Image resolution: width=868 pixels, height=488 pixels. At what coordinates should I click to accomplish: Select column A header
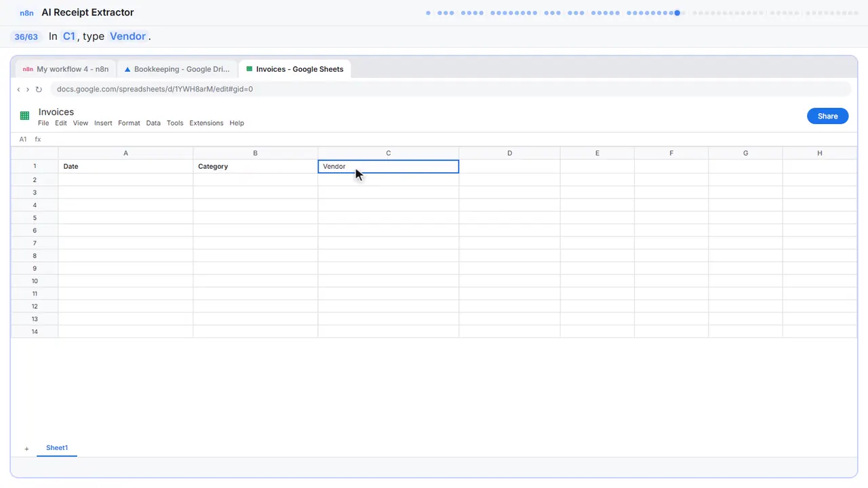tap(125, 153)
